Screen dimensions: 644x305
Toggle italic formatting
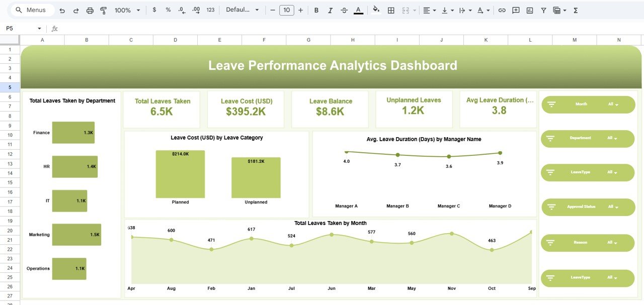coord(330,10)
